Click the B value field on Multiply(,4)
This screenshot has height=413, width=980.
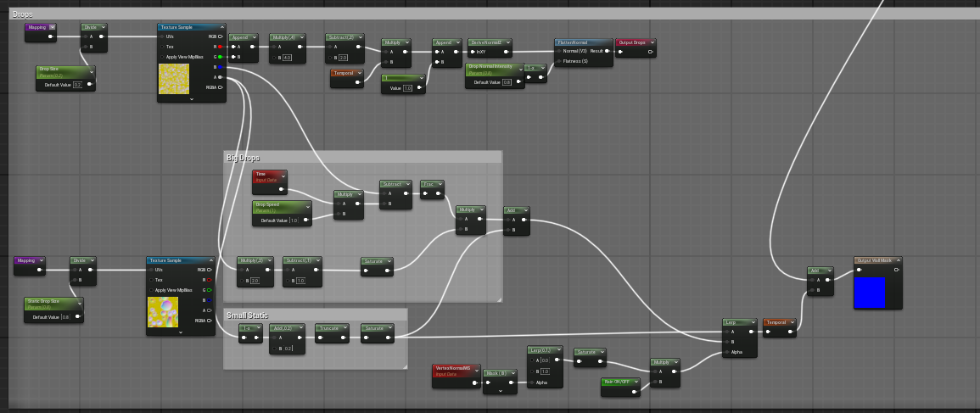click(x=288, y=58)
